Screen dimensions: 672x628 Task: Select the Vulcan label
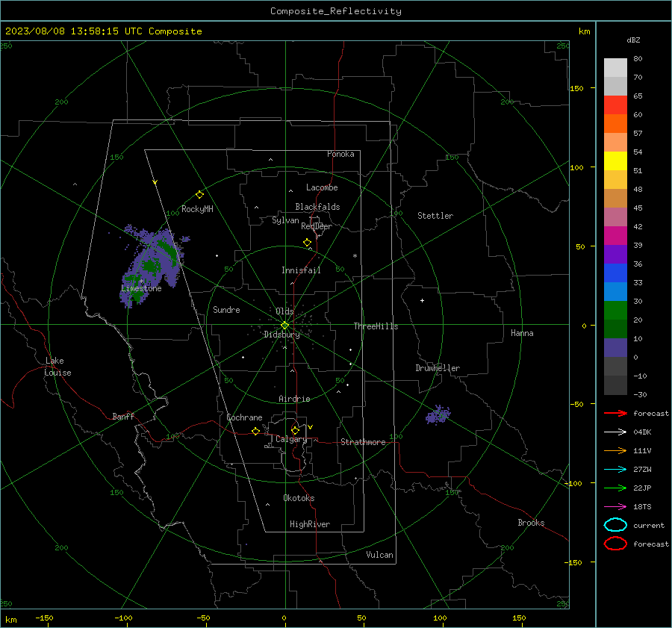pyautogui.click(x=379, y=555)
